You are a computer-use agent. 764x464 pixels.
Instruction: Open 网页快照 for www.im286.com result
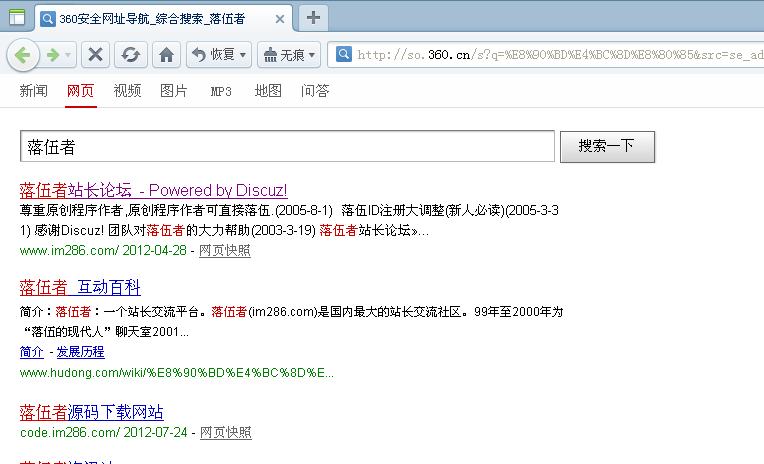pos(225,251)
